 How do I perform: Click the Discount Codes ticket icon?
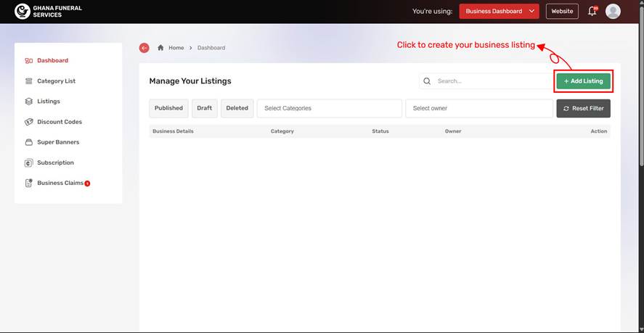pyautogui.click(x=29, y=122)
